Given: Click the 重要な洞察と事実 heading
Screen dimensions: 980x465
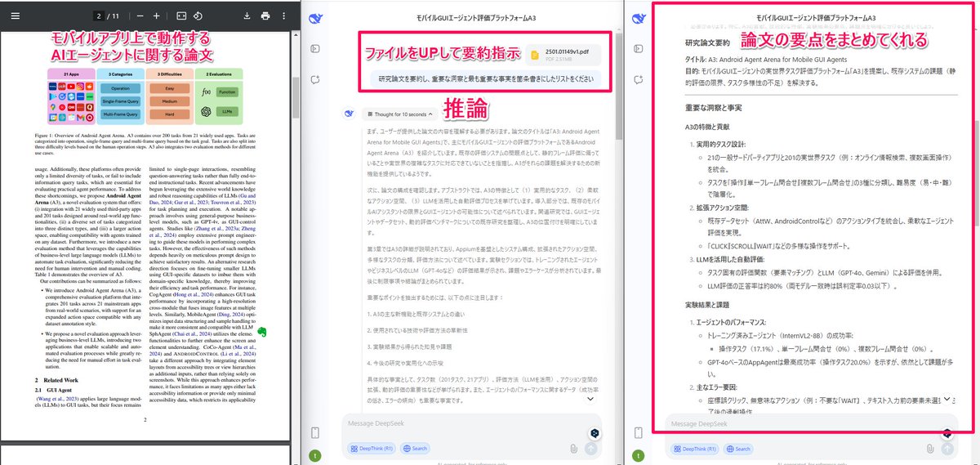Looking at the screenshot, I should click(x=715, y=108).
